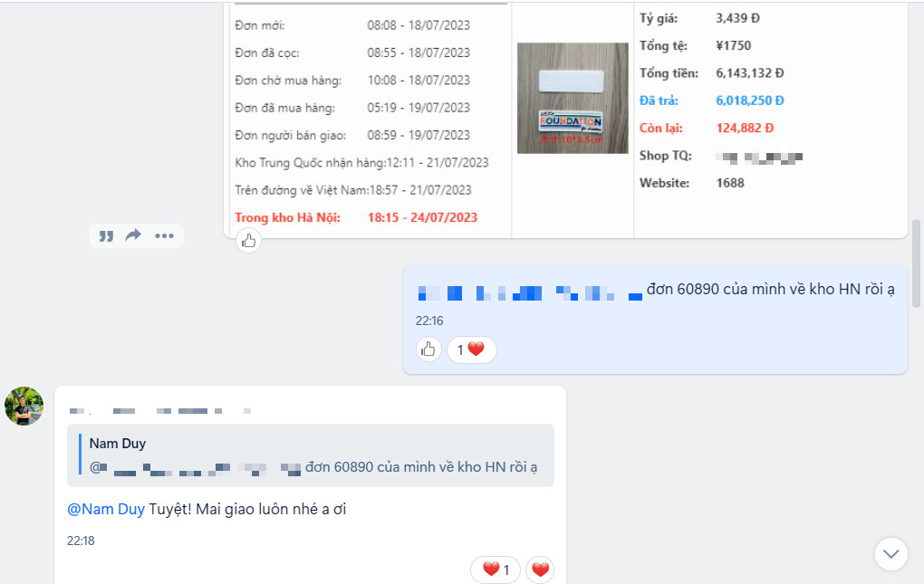
Task: Click the heart reaction count on the 22:16 message
Action: pyautogui.click(x=471, y=349)
